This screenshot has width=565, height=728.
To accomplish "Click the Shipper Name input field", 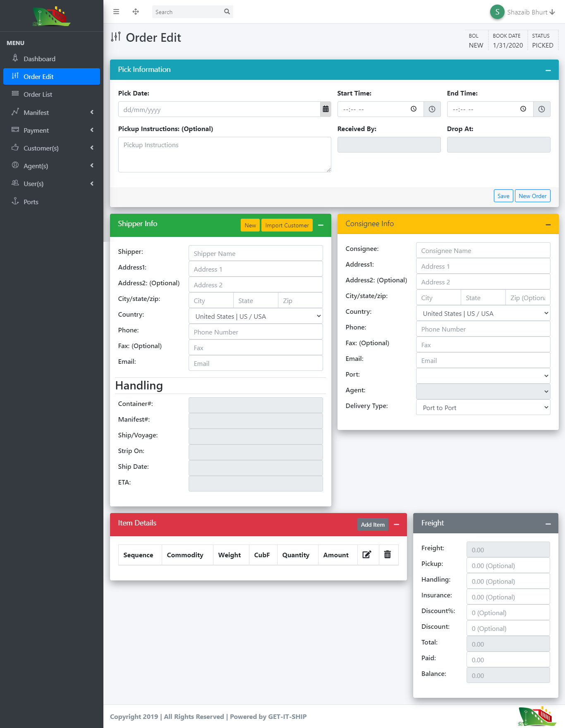I will pos(256,253).
